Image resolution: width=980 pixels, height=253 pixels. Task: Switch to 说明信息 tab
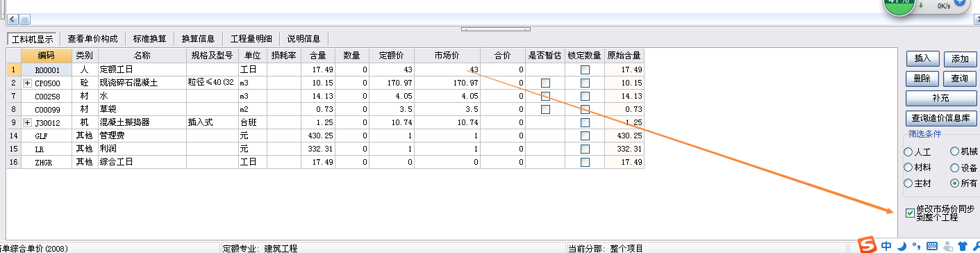coord(304,39)
